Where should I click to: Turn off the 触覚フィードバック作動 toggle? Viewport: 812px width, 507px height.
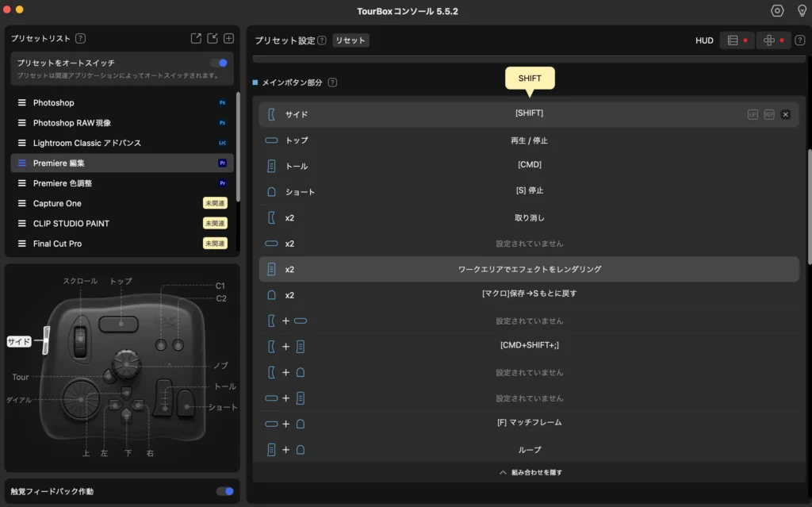pyautogui.click(x=223, y=491)
